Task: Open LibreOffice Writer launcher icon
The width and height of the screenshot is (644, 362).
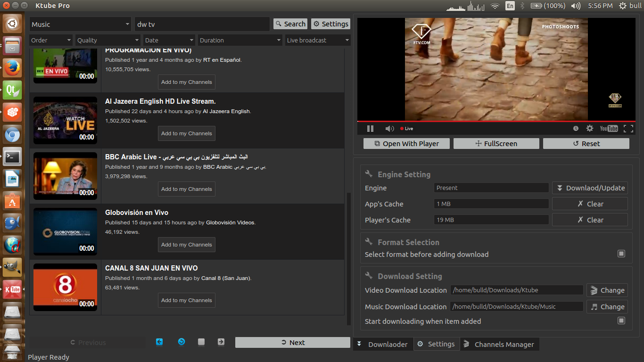Action: click(x=12, y=179)
